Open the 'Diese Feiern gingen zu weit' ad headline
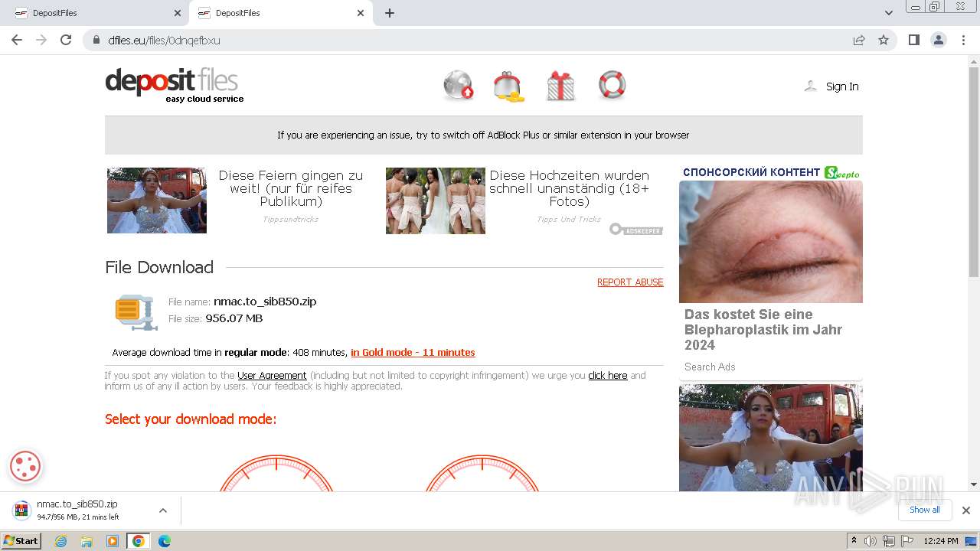The height and width of the screenshot is (551, 980). 291,188
